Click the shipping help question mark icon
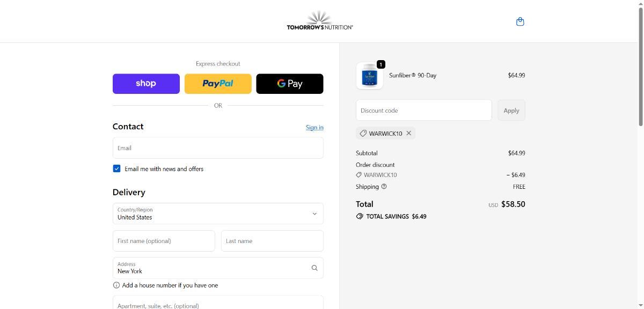Image resolution: width=644 pixels, height=309 pixels. click(384, 187)
